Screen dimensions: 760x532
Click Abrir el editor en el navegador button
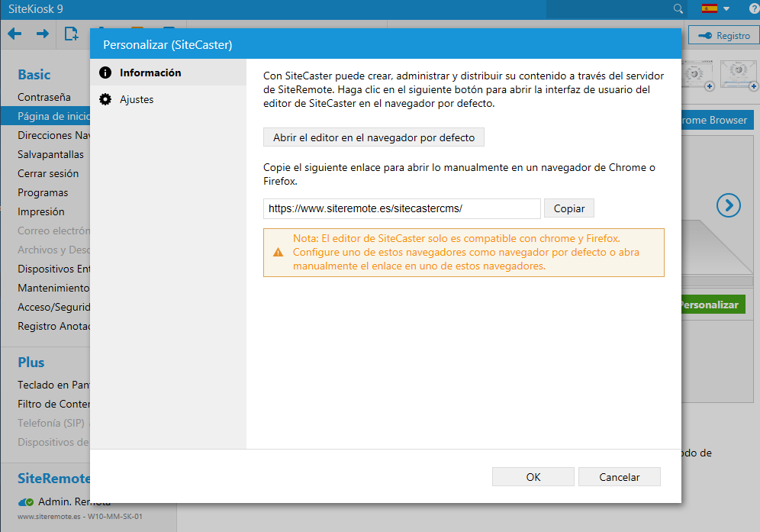[374, 138]
